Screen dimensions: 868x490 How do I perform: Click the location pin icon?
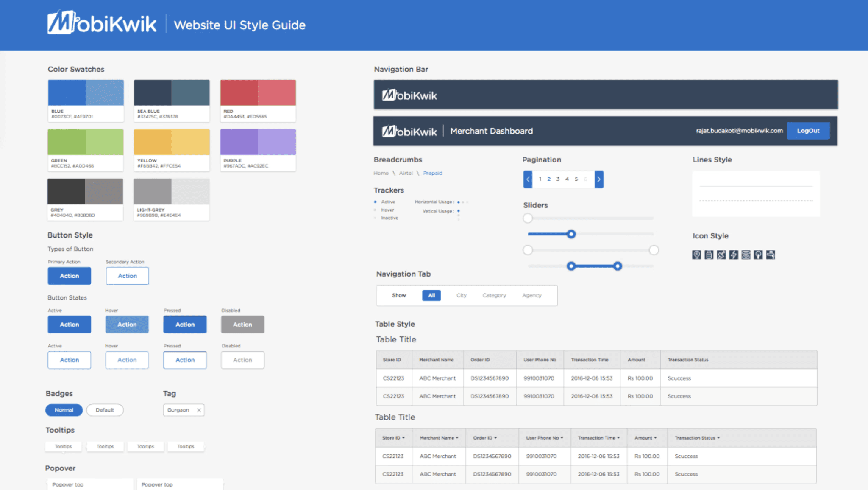click(x=696, y=255)
